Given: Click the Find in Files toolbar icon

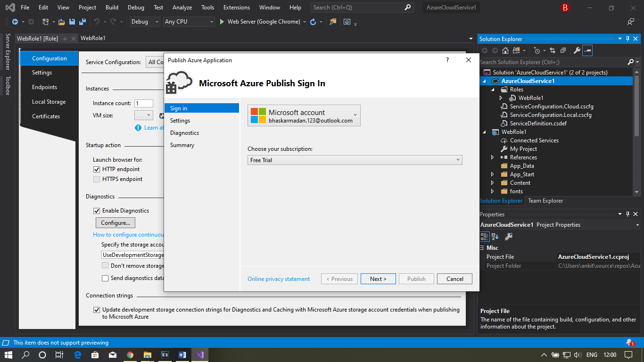Looking at the screenshot, I should tap(333, 22).
